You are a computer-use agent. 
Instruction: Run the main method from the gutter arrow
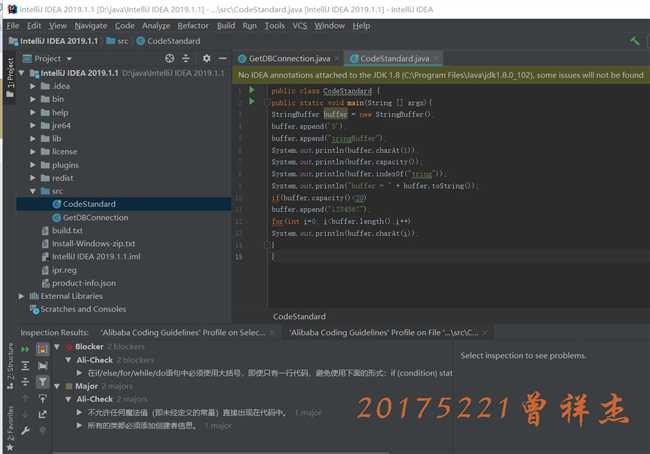pyautogui.click(x=252, y=101)
